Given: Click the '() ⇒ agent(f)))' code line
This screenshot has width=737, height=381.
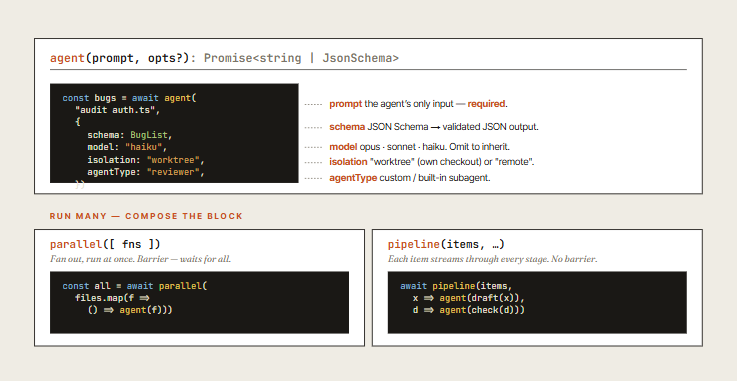Looking at the screenshot, I should coord(130,310).
